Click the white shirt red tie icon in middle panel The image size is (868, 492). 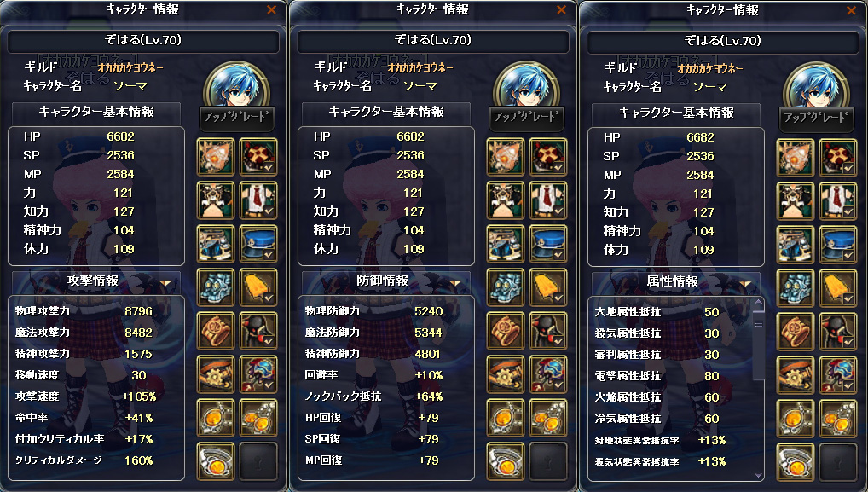tap(548, 200)
